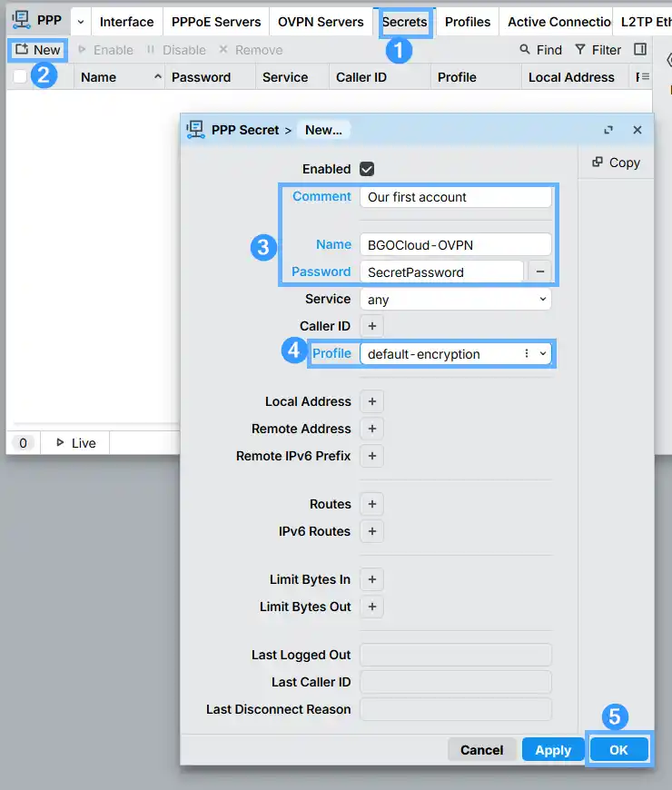This screenshot has height=790, width=672.
Task: Open the Filter option
Action: (598, 50)
